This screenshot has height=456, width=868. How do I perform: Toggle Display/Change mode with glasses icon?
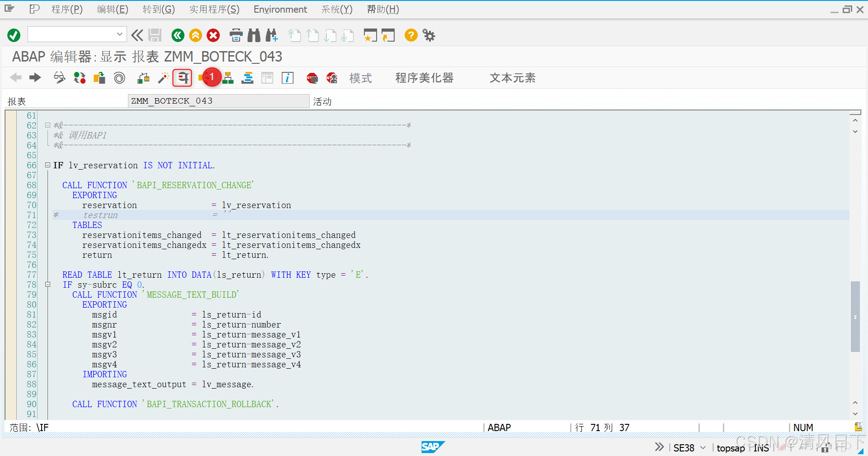(59, 77)
